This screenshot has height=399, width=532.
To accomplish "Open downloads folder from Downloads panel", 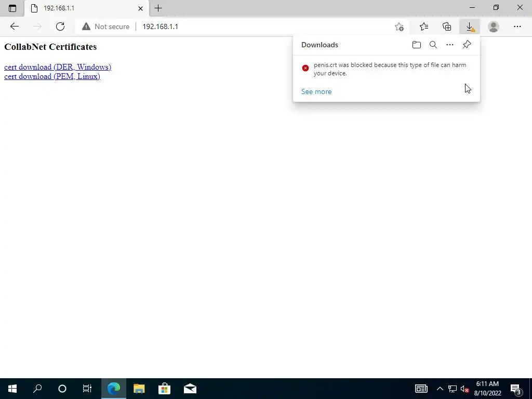I will pos(417,45).
